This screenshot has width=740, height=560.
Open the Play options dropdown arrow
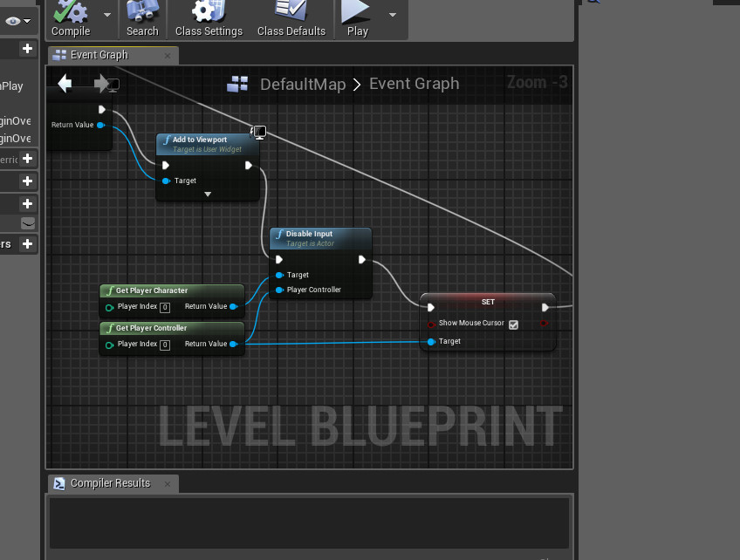pos(392,15)
